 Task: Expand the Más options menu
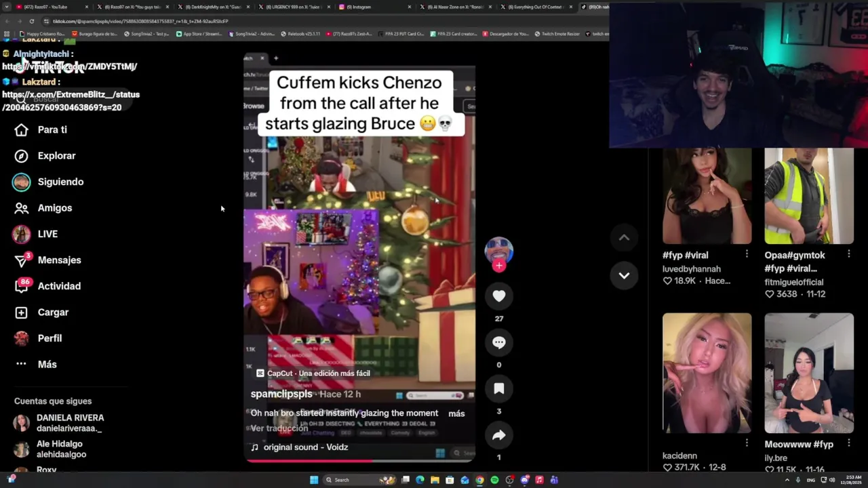[36, 365]
